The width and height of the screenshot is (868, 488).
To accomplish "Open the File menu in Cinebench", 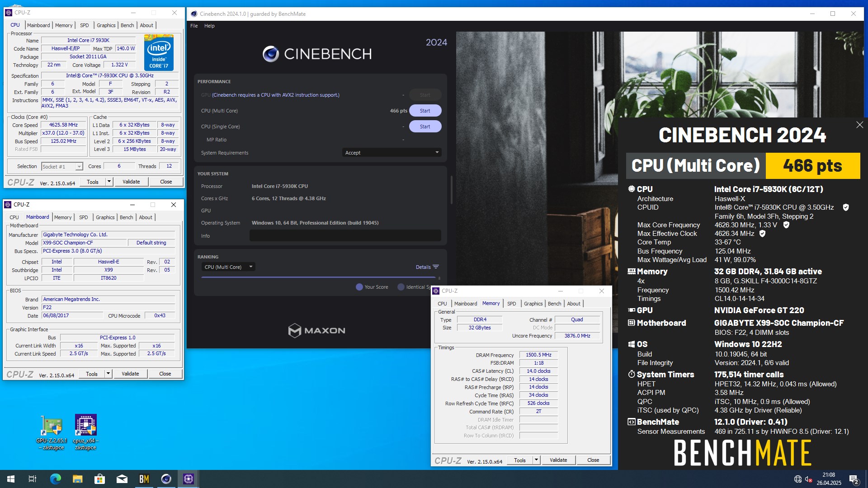I will (194, 26).
